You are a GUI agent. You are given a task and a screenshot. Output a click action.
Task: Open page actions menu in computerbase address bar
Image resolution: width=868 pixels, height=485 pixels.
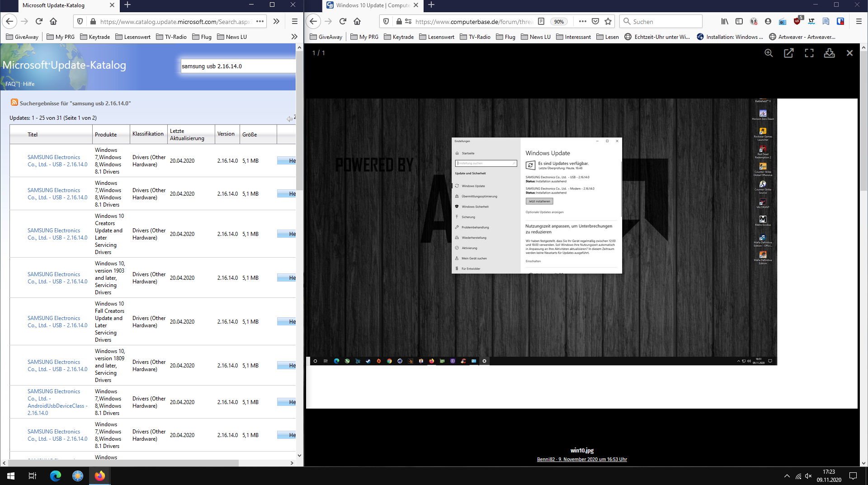click(582, 21)
